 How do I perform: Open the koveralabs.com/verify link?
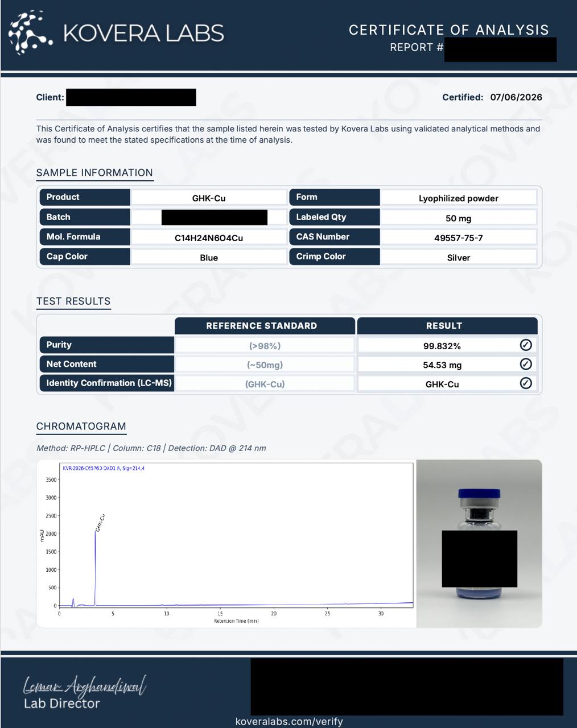[x=289, y=721]
